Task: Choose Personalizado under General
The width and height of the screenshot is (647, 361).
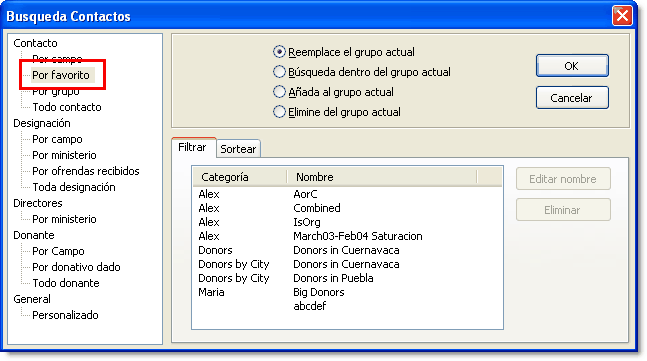Action: (65, 315)
